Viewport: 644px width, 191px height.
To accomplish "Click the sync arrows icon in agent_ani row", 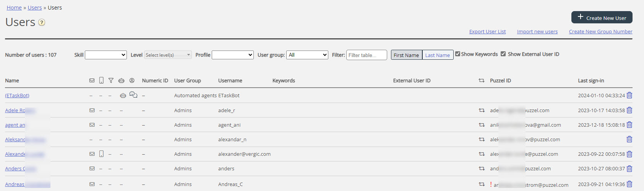I will (482, 125).
